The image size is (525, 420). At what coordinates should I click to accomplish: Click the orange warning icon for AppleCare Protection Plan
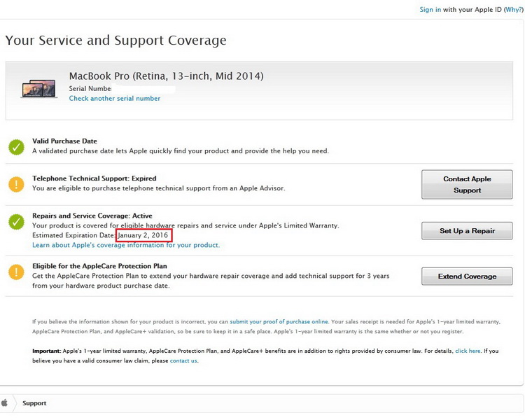click(x=16, y=271)
